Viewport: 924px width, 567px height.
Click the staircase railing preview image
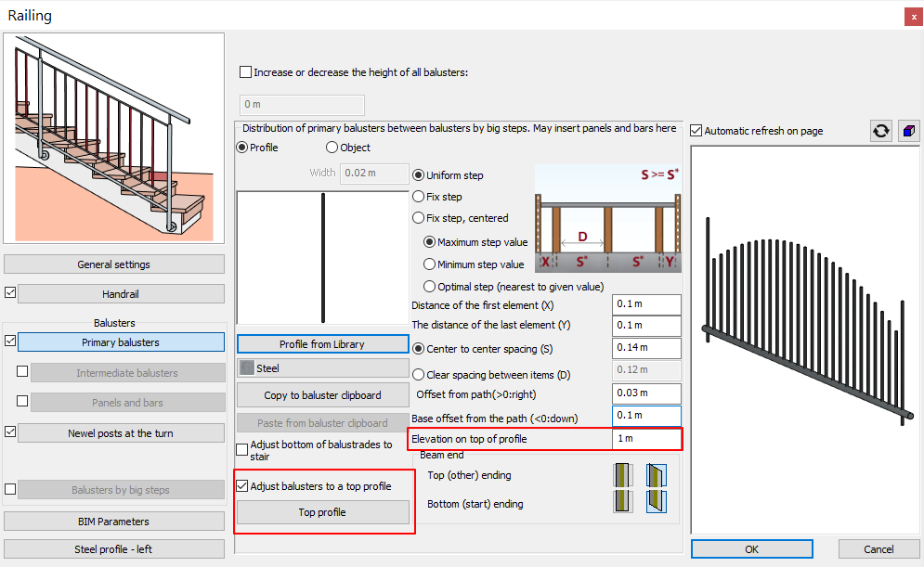click(x=113, y=138)
